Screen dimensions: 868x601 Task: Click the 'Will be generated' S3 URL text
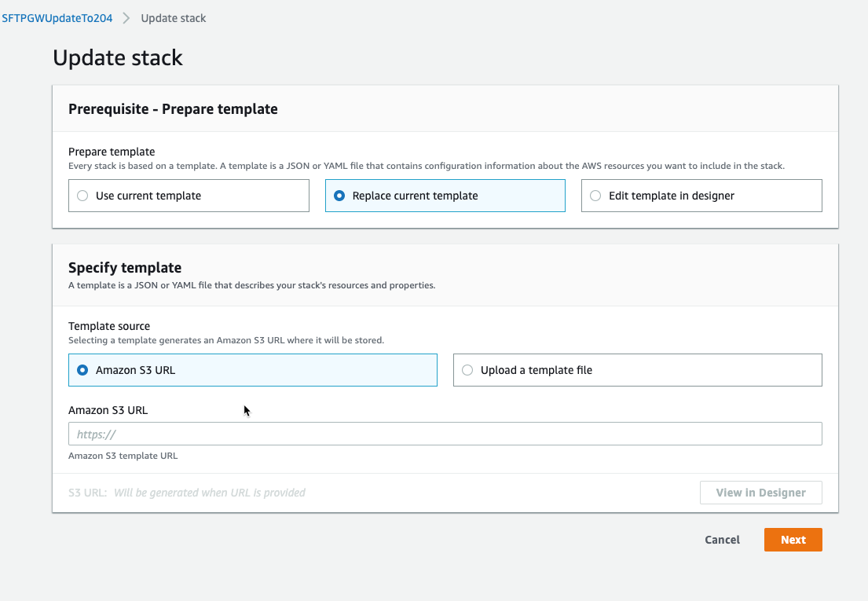tap(209, 493)
